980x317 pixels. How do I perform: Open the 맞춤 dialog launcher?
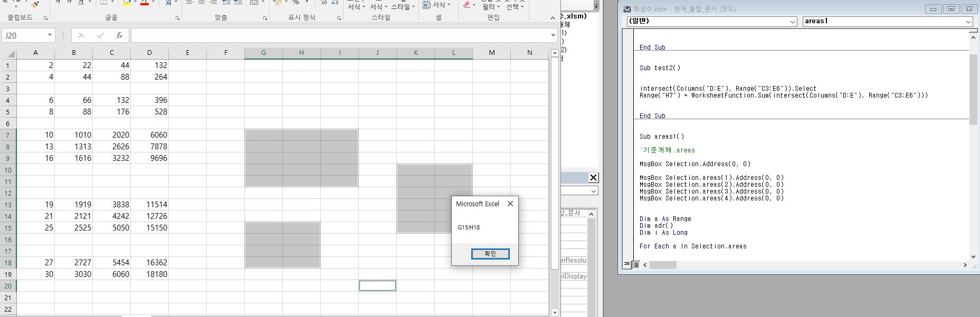click(265, 18)
